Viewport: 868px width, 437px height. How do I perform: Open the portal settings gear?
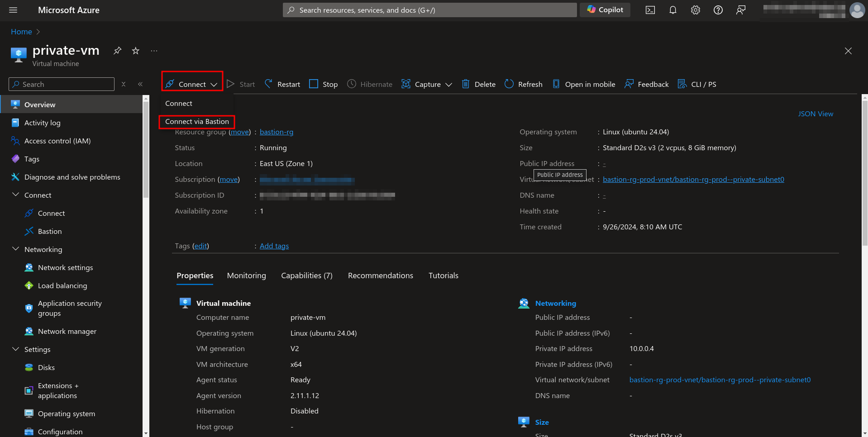[695, 9]
